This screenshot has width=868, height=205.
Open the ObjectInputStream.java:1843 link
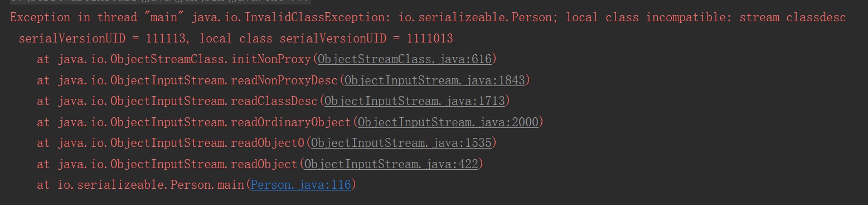pyautogui.click(x=435, y=80)
